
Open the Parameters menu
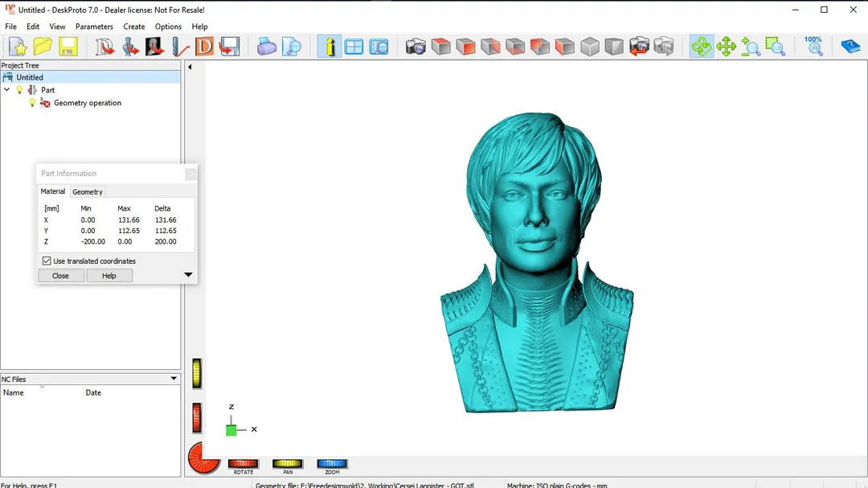94,27
